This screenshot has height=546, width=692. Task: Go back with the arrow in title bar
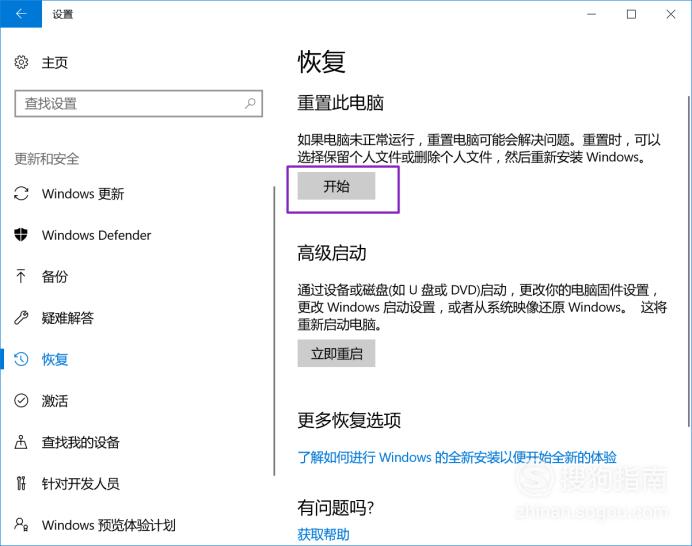point(21,14)
